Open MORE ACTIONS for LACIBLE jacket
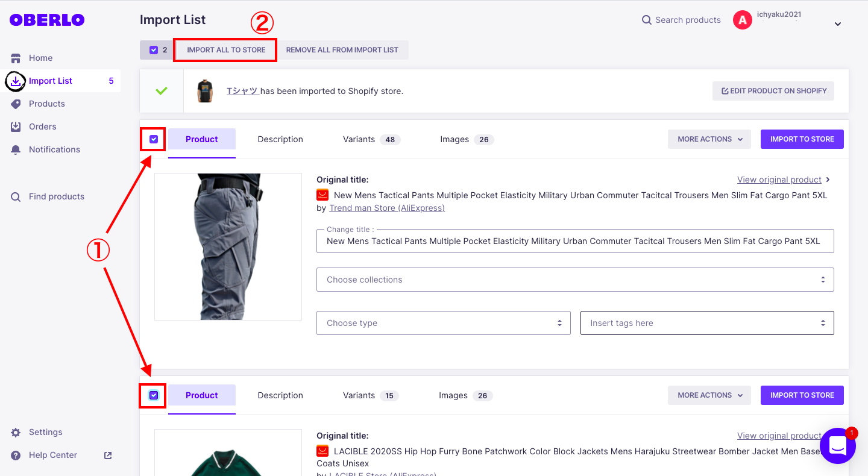This screenshot has width=868, height=476. (x=709, y=395)
